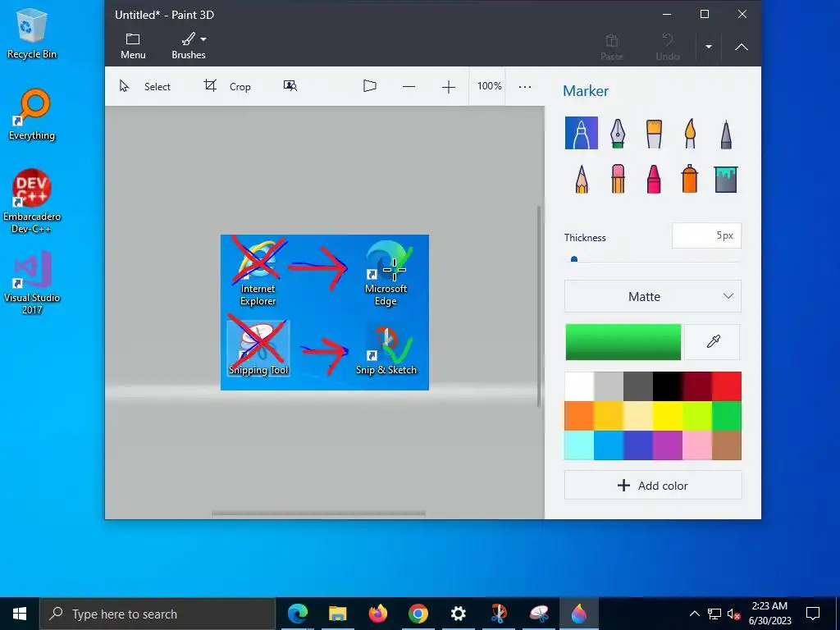The image size is (840, 630).
Task: Open the Windows Start menu
Action: [x=20, y=614]
